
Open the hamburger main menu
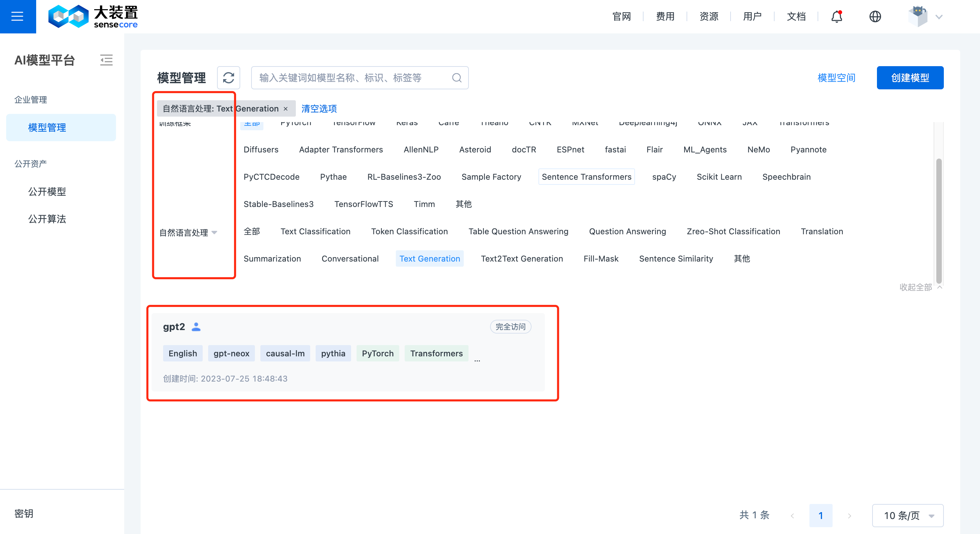(x=17, y=16)
